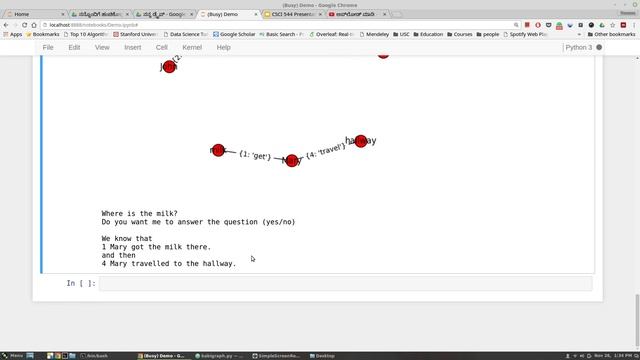Switch to the Home browser tab
Screen dimensions: 640x360
pyautogui.click(x=35, y=14)
